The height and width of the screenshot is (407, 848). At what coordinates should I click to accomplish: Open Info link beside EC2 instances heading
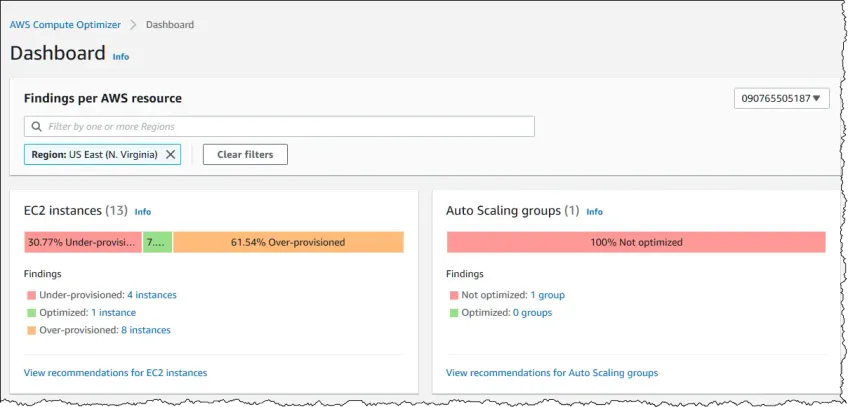coord(143,212)
